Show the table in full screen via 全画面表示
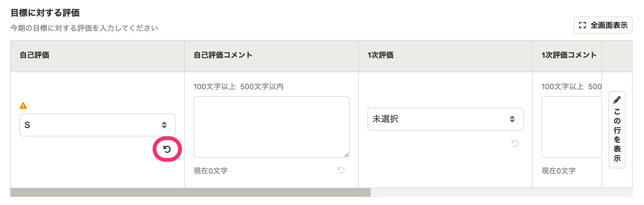644x205 pixels. point(603,25)
